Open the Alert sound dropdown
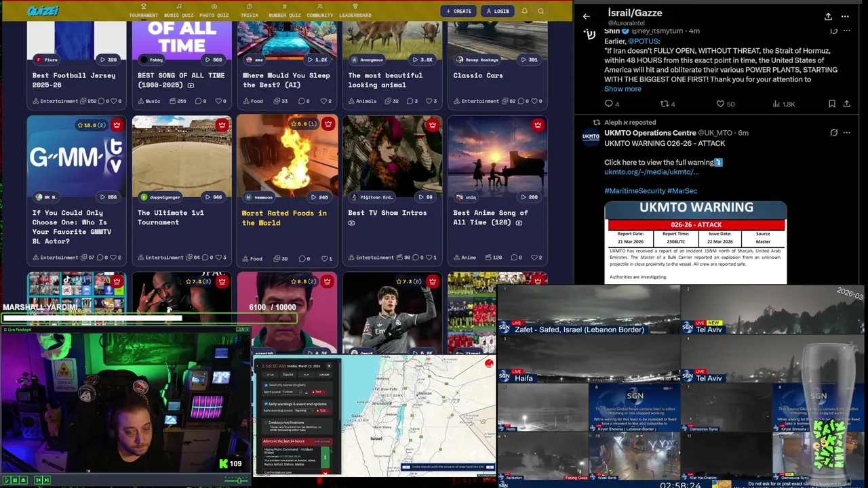The width and height of the screenshot is (868, 488). click(292, 392)
